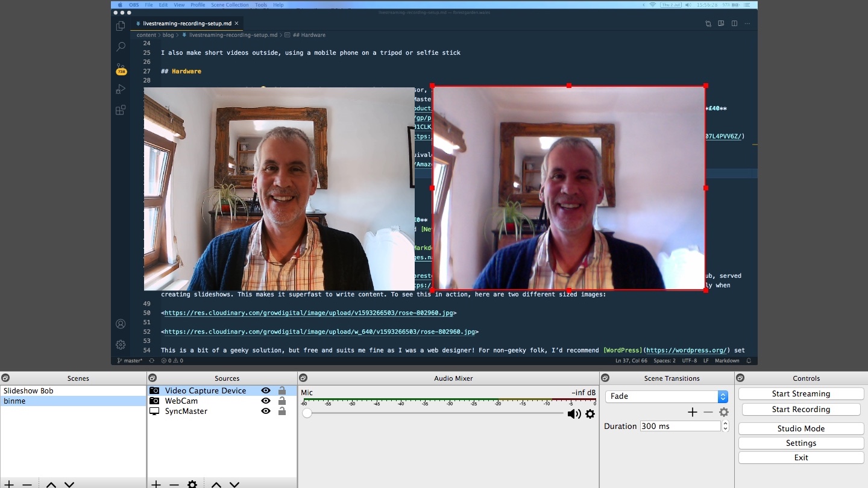Viewport: 868px width, 488px height.
Task: Open the Explorer icon in VS Code sidebar
Action: [x=121, y=26]
